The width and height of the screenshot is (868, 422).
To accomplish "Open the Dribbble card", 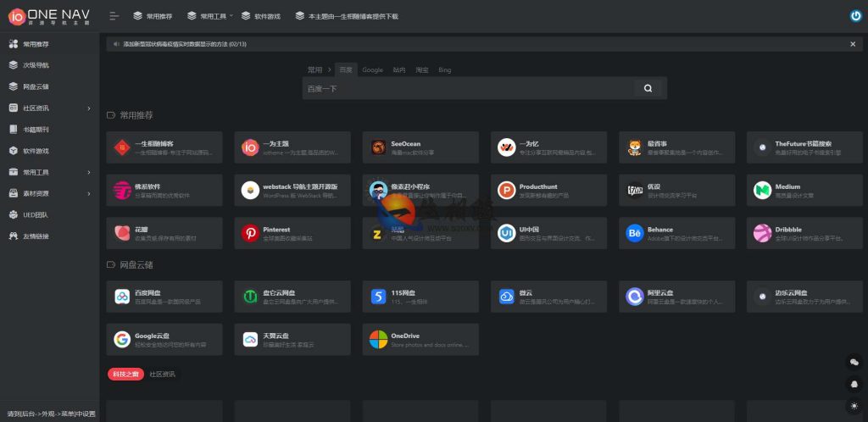I will pos(805,233).
